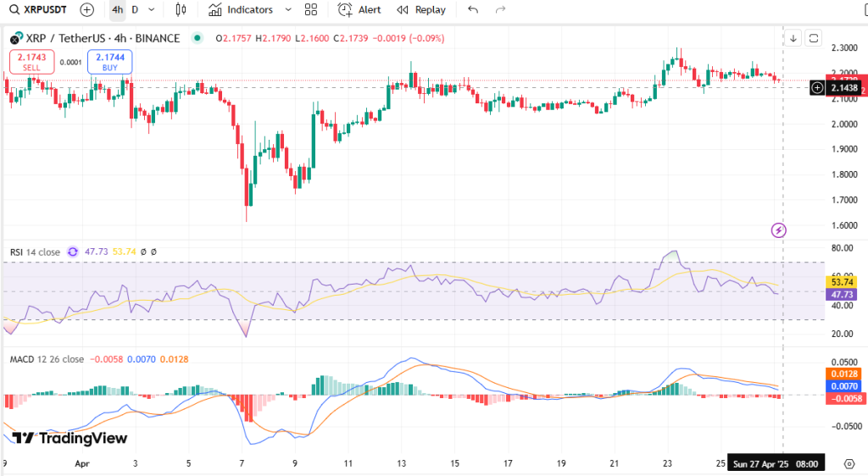Click the yellow 53.74 RSI scale label

(842, 283)
